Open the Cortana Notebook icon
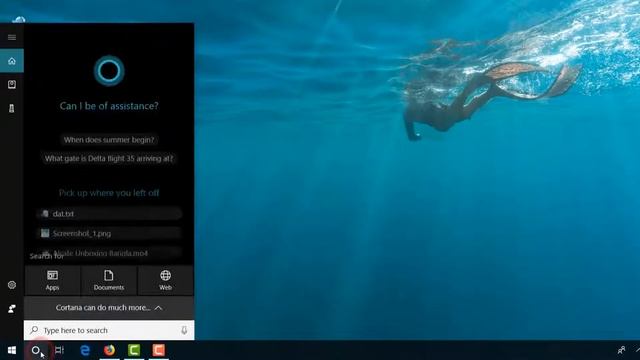 [x=12, y=84]
